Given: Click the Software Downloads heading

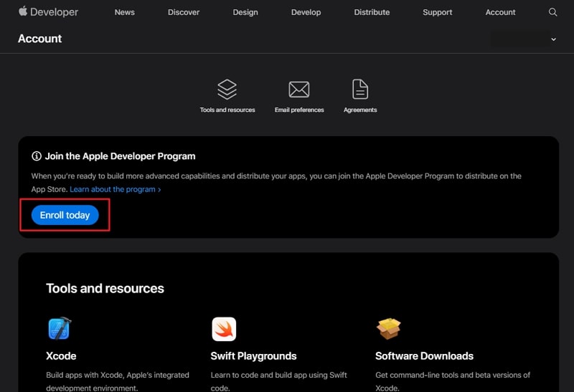Looking at the screenshot, I should pos(424,355).
